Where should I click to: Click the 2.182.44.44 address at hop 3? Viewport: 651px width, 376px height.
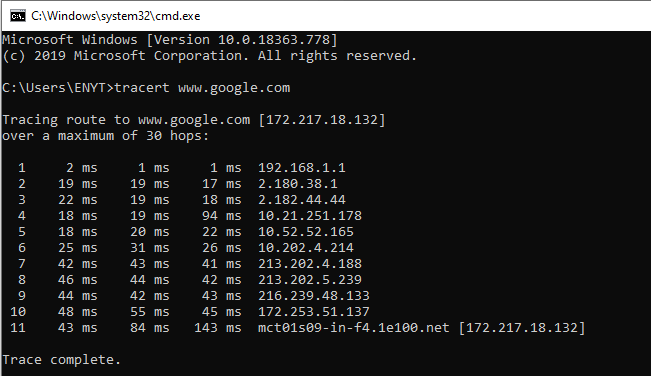pos(302,200)
